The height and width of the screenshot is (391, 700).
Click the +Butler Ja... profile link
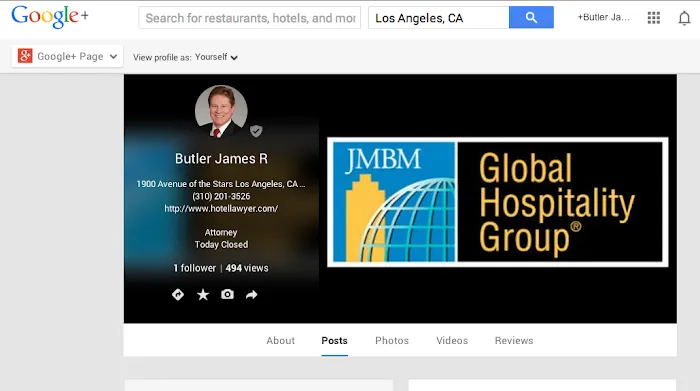pyautogui.click(x=604, y=17)
